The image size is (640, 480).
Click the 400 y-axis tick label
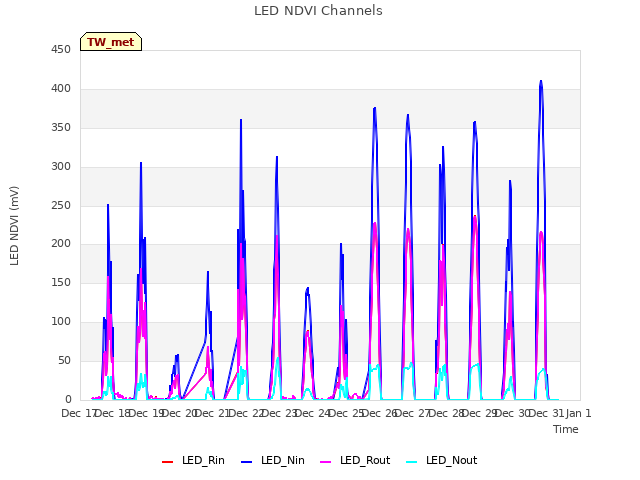(61, 88)
